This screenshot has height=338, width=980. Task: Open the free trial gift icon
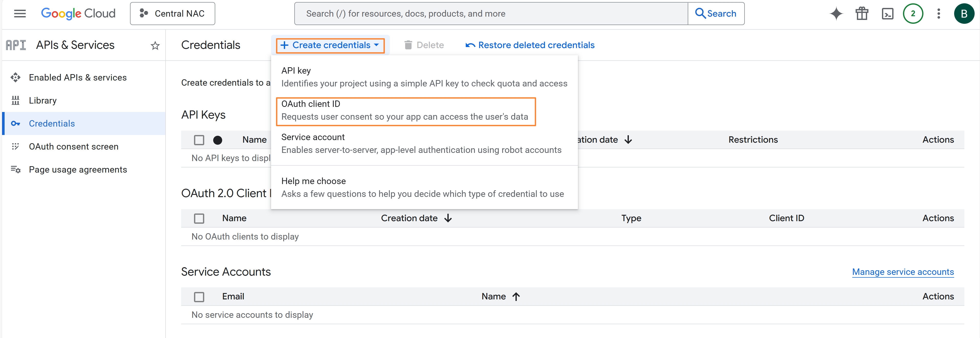[x=862, y=14]
